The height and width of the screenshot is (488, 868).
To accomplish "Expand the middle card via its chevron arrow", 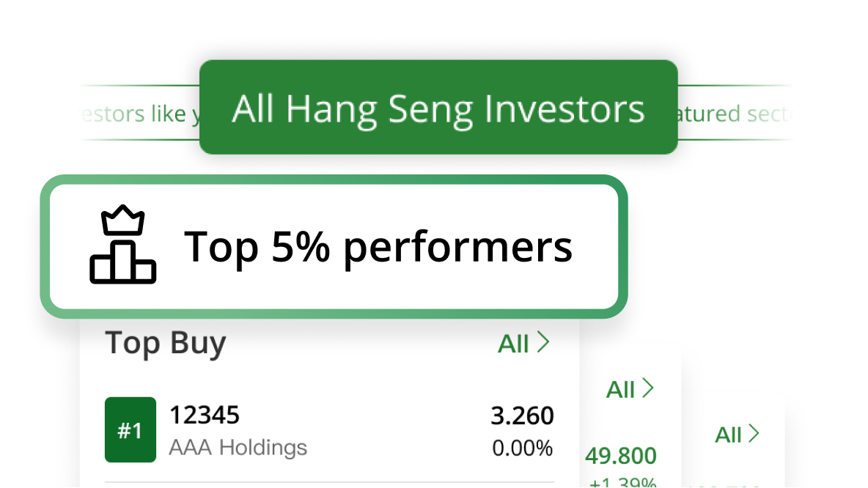I will (x=648, y=388).
